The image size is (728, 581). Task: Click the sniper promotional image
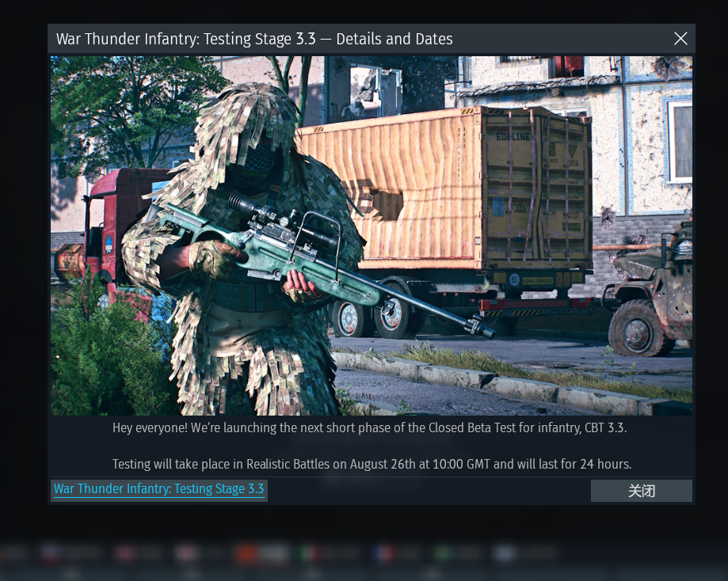point(372,236)
